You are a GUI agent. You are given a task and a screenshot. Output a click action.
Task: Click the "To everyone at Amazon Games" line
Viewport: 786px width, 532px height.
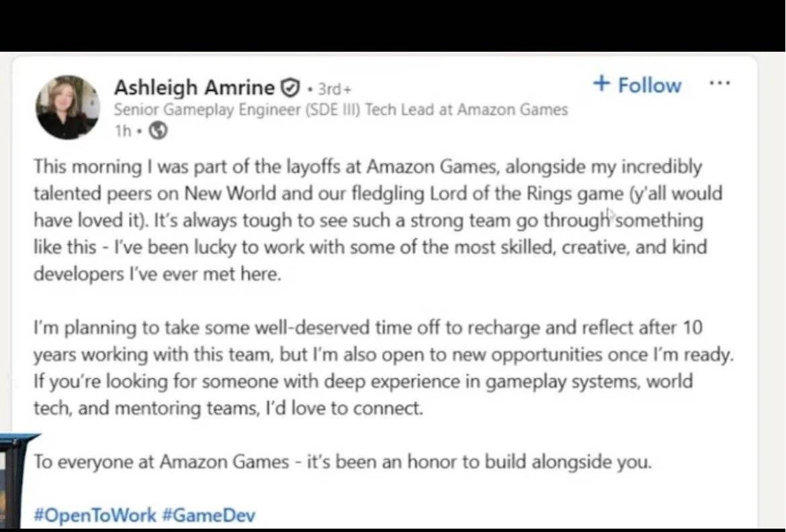click(x=343, y=463)
